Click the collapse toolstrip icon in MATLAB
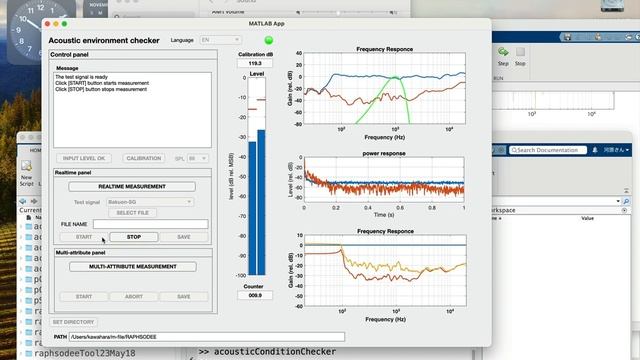Screen dimensions: 640x360 click(627, 191)
